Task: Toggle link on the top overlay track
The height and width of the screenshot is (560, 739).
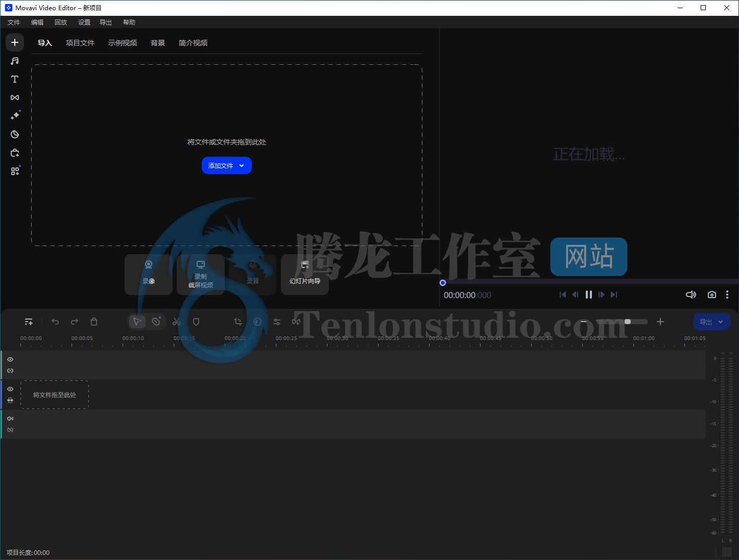Action: tap(10, 371)
